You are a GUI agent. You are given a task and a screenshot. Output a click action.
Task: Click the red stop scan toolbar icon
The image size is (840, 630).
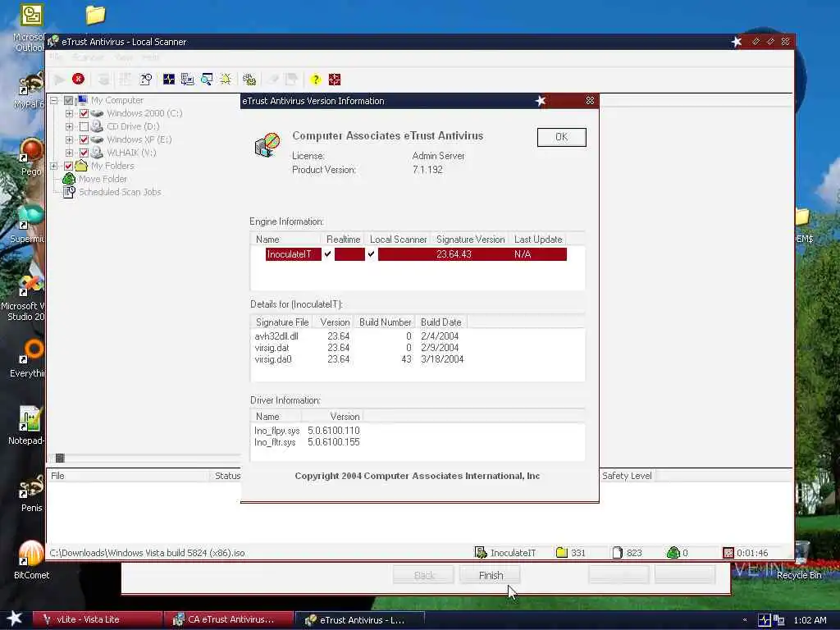click(x=78, y=80)
